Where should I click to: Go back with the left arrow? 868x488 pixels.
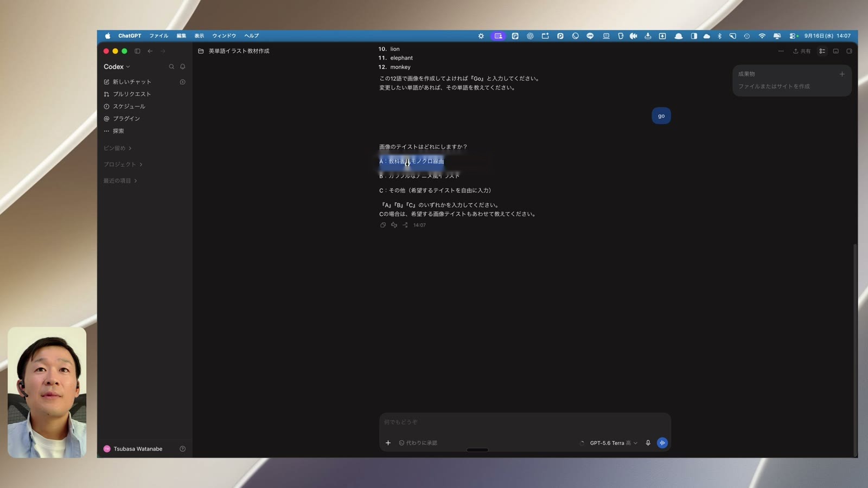(150, 51)
